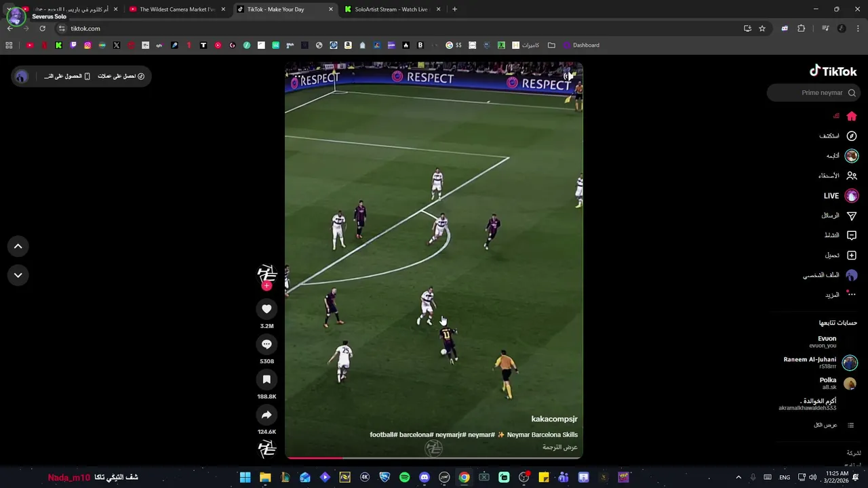The height and width of the screenshot is (488, 868).
Task: Click the TikTok logo
Action: pos(833,71)
